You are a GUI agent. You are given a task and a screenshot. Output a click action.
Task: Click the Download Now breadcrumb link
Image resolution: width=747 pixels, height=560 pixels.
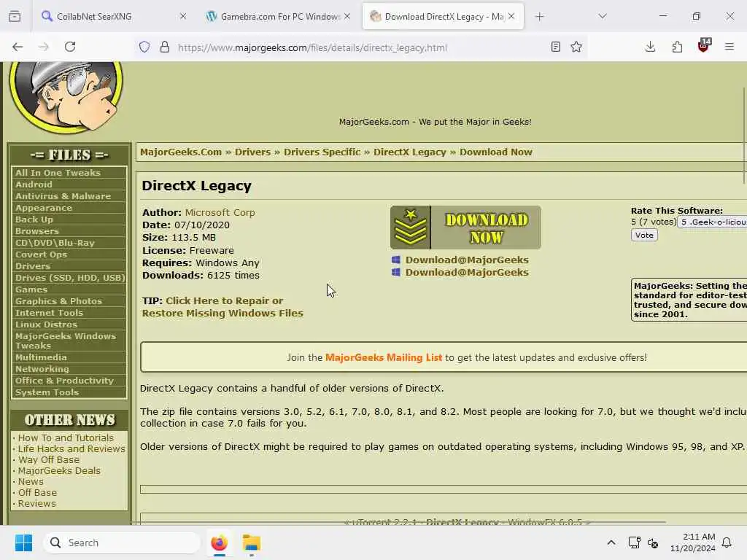(496, 152)
